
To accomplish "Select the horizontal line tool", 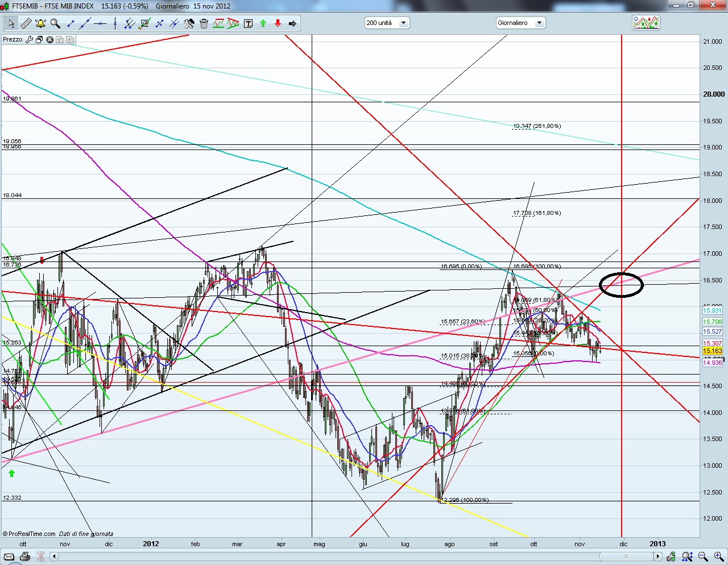I will point(100,23).
